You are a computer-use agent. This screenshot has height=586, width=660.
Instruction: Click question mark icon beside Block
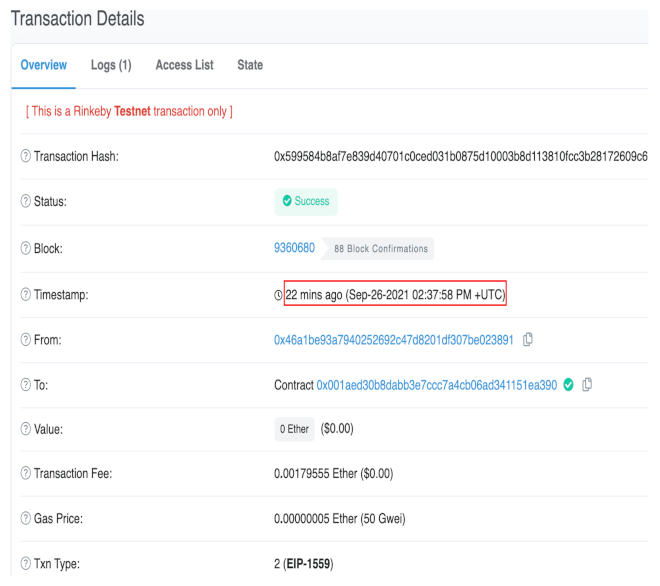point(25,248)
